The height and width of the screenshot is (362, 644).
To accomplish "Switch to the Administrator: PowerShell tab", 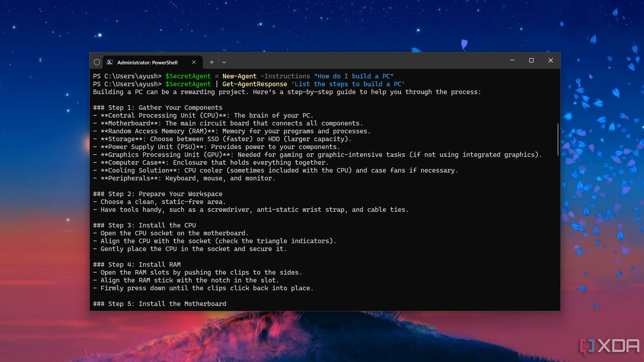I will (152, 62).
